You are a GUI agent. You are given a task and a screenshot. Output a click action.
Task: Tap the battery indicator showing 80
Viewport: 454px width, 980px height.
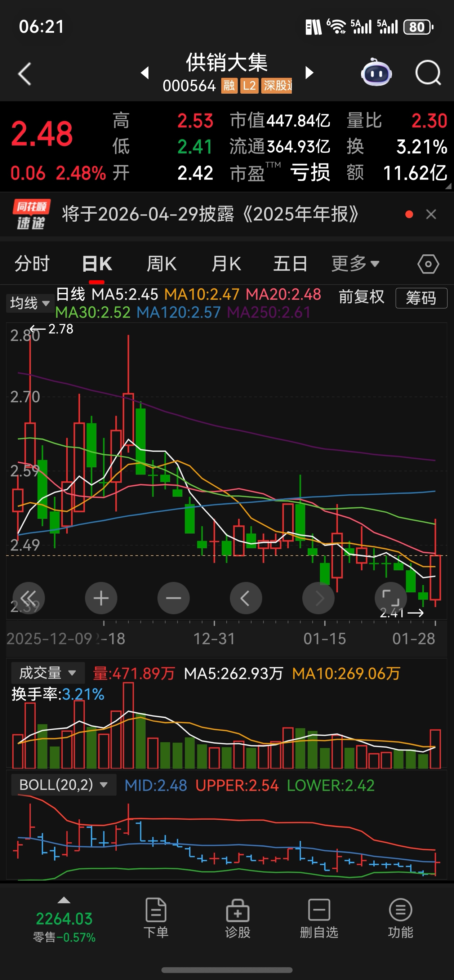tap(419, 27)
